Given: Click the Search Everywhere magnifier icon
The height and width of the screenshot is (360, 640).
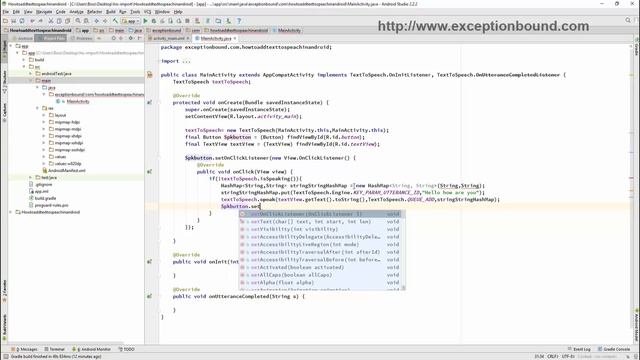Looking at the screenshot, I should pyautogui.click(x=628, y=20).
